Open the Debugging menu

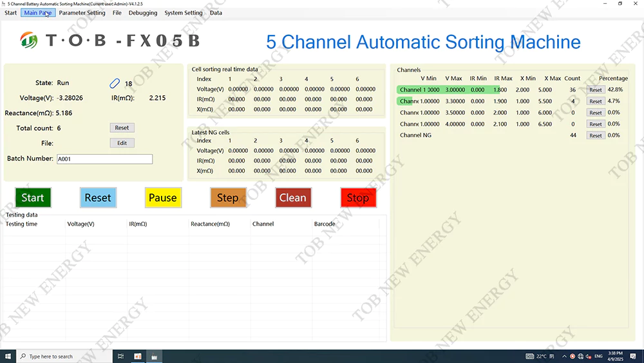pos(142,13)
